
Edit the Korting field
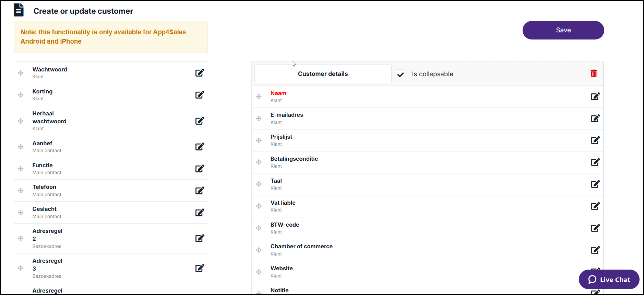point(200,95)
